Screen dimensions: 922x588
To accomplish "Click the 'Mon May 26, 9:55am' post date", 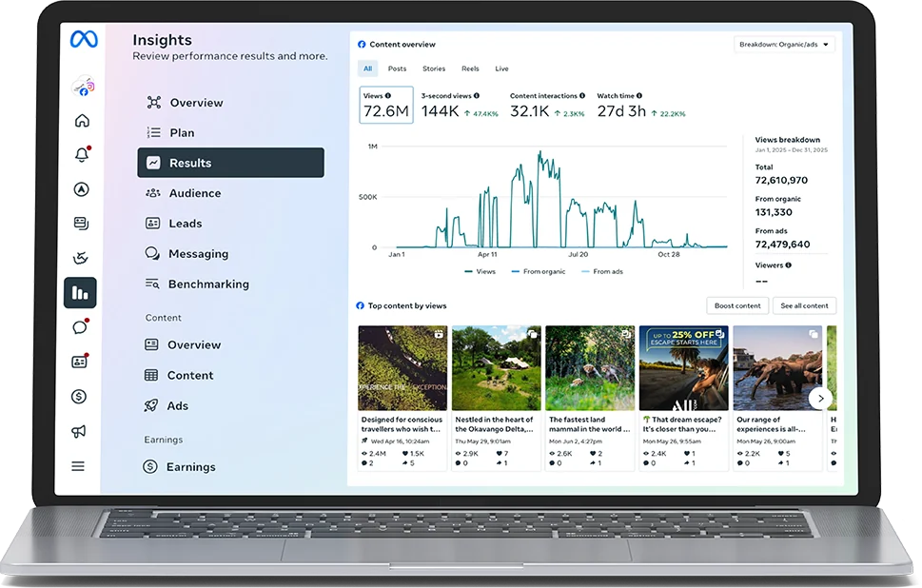I will pos(672,441).
